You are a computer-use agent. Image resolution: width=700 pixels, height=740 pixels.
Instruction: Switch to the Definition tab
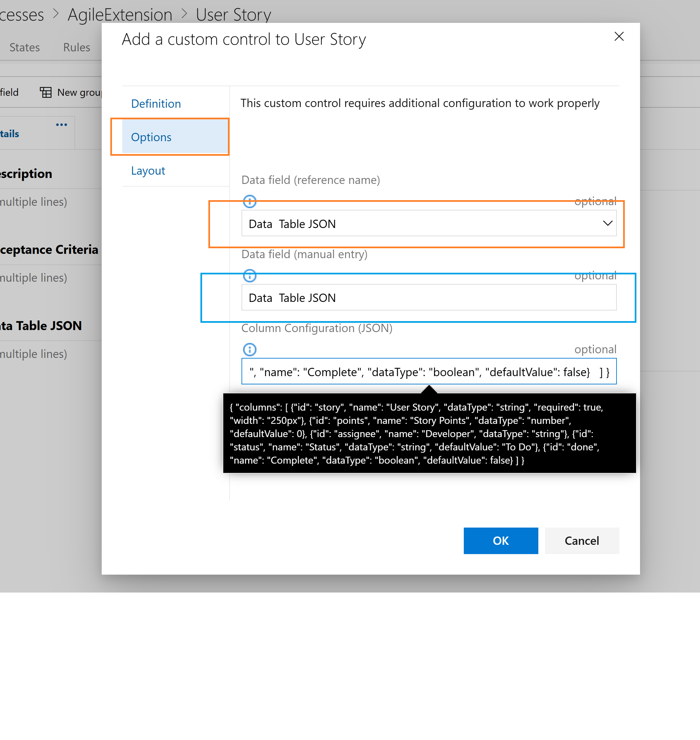(156, 103)
